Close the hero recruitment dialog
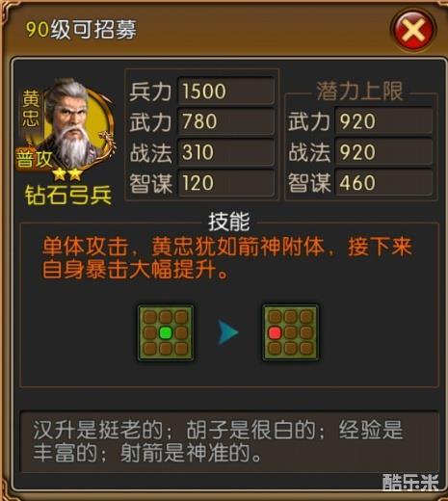 click(x=413, y=30)
